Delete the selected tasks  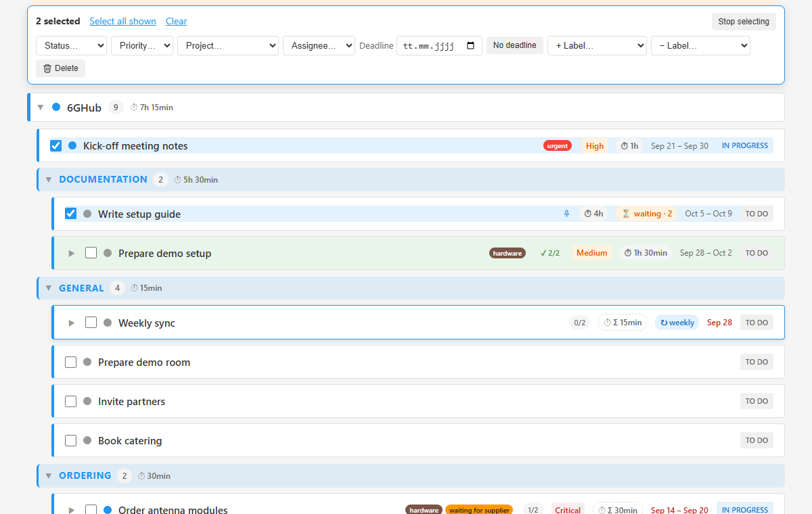click(x=60, y=68)
